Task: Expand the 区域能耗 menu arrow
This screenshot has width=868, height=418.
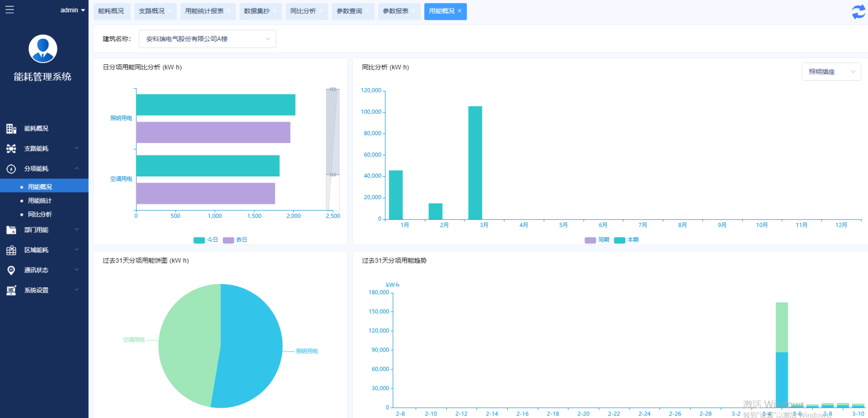Action: click(76, 250)
